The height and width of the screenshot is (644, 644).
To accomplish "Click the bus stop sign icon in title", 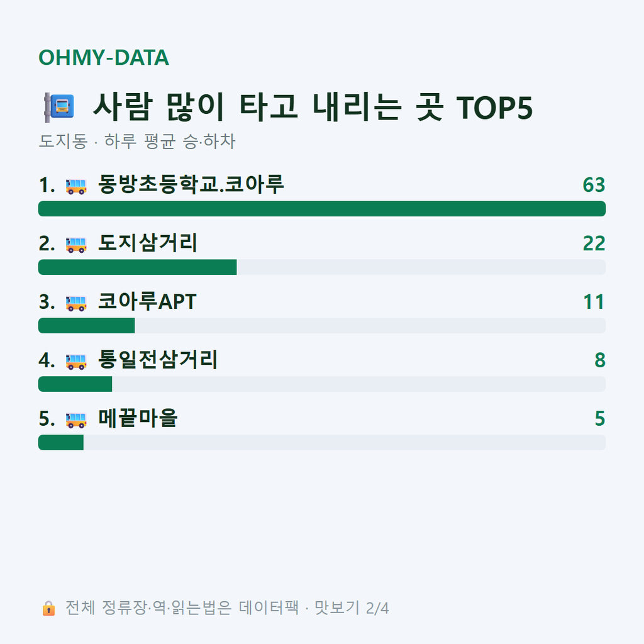I will 60,107.
